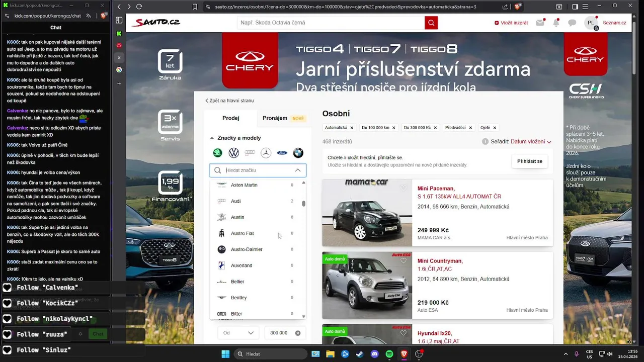This screenshot has width=644, height=362.
Task: Click translate icon in Kick chat window
Action: pyautogui.click(x=89, y=16)
